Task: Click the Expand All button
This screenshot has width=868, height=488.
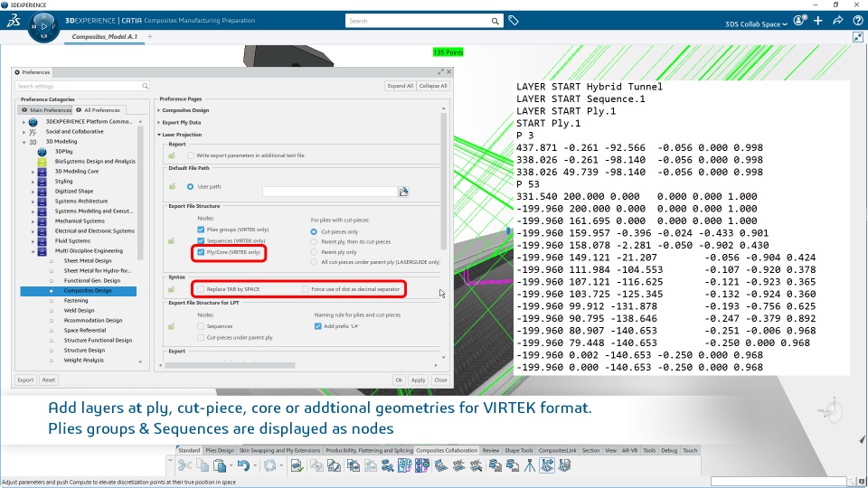Action: (401, 86)
